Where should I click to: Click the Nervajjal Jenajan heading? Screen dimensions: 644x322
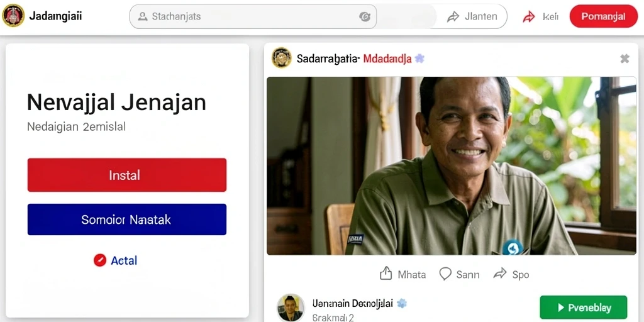point(116,103)
